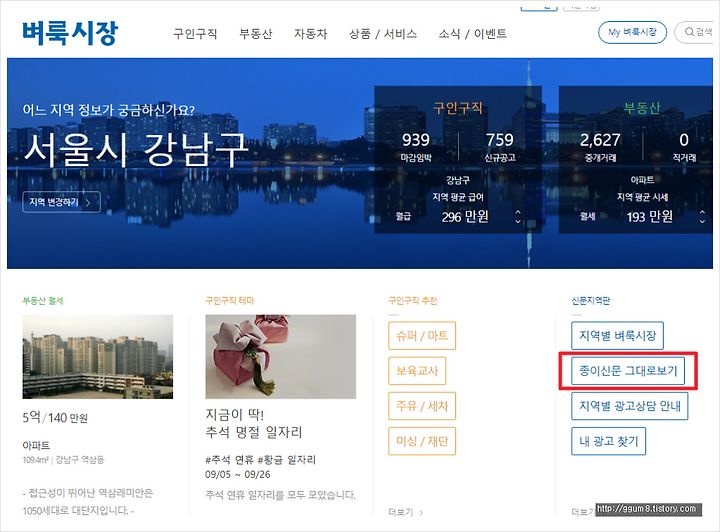Open the 소식 / 이벤트 menu
Screen dimensions: 720x532
click(x=472, y=34)
